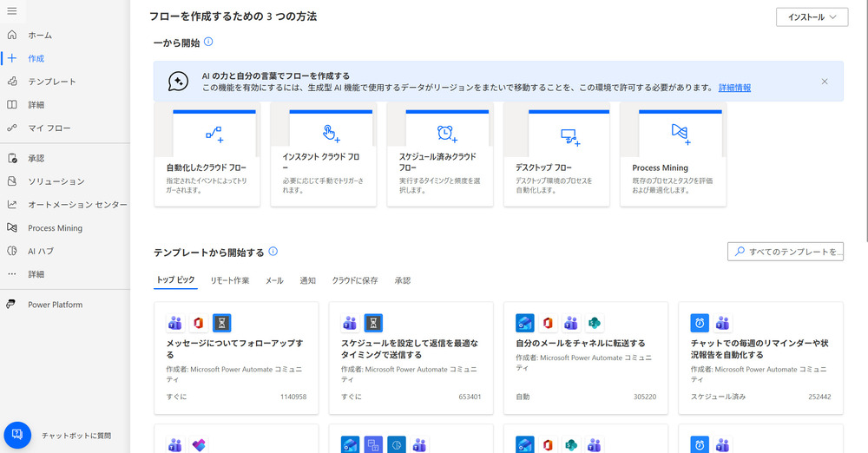Click the book icon for 詳細
The height and width of the screenshot is (453, 868).
(11, 105)
